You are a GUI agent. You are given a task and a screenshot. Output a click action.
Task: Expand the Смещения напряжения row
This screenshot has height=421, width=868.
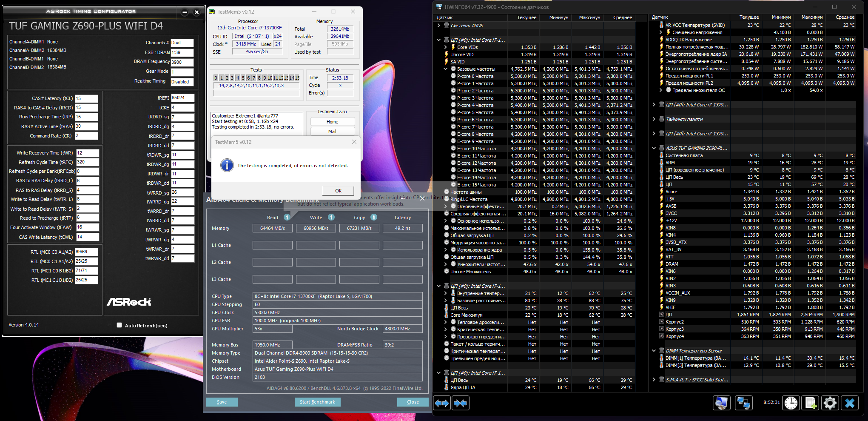(661, 32)
